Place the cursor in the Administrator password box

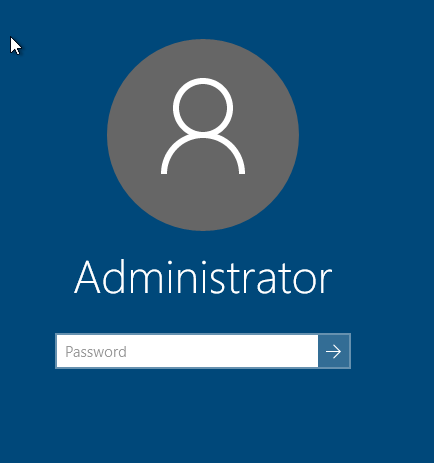click(187, 351)
